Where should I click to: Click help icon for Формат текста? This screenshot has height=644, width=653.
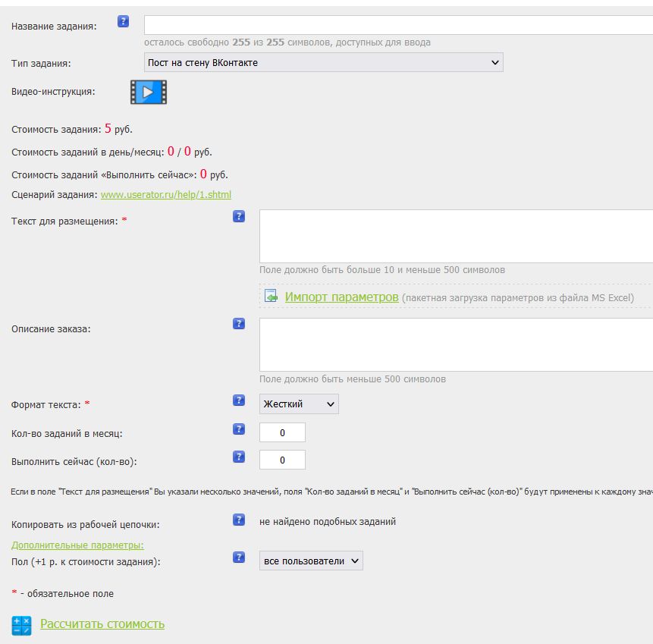point(239,400)
